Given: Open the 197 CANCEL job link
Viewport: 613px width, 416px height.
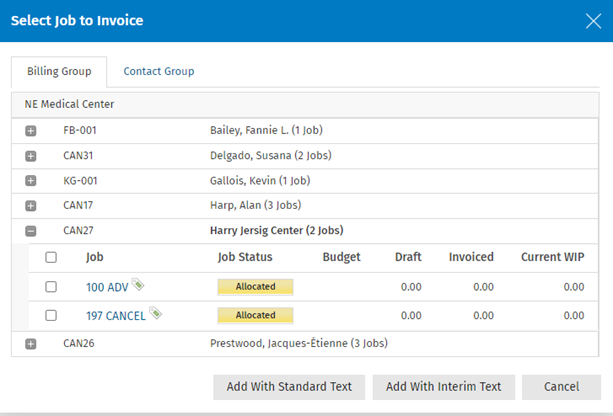Looking at the screenshot, I should (x=116, y=316).
